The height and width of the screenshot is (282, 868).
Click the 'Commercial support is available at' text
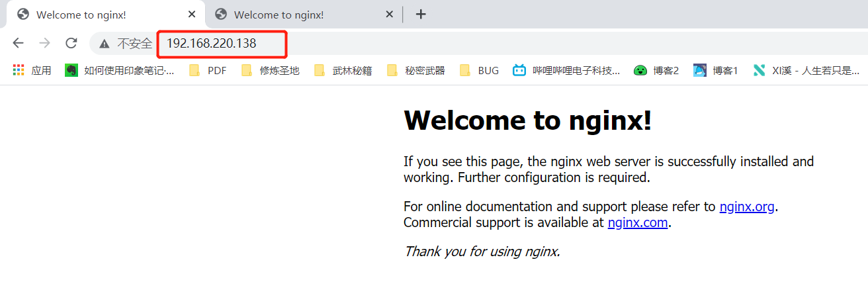click(504, 222)
